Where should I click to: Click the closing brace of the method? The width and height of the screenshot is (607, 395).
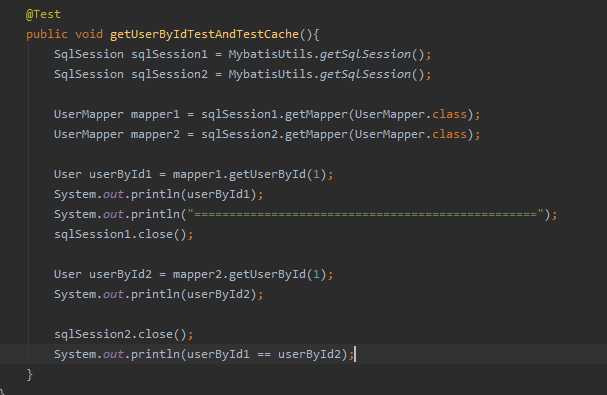[x=29, y=374]
